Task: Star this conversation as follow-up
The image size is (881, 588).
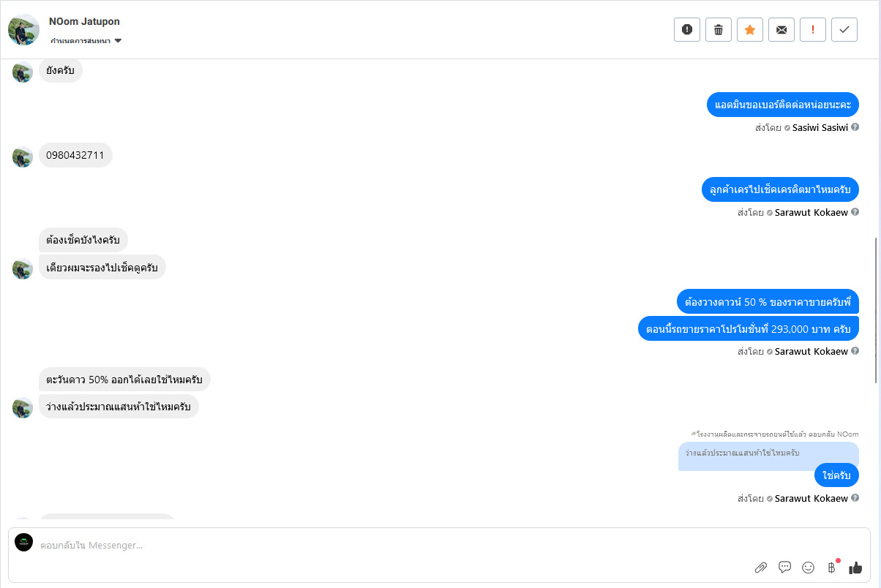Action: pos(750,30)
